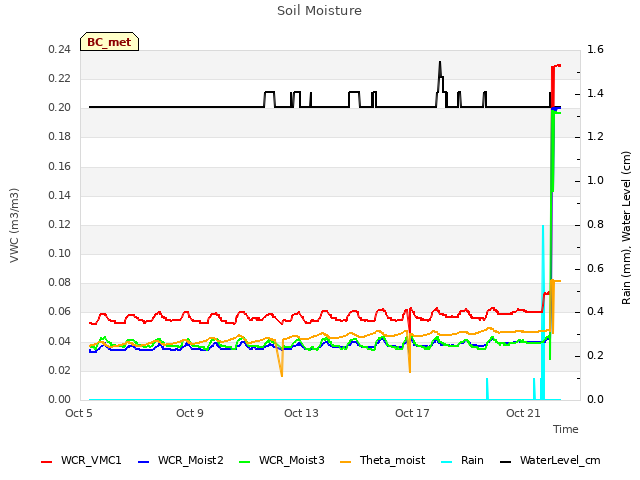The width and height of the screenshot is (640, 480).
Task: Toggle the Rain legend entry
Action: 462,460
